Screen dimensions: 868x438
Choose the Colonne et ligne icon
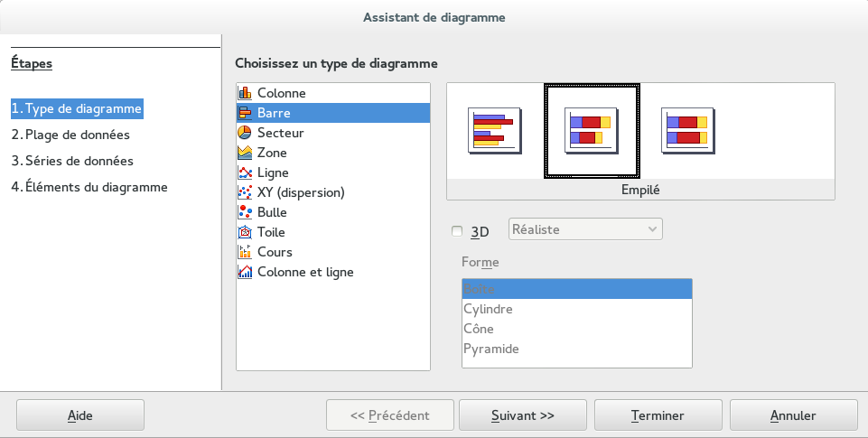pyautogui.click(x=245, y=272)
